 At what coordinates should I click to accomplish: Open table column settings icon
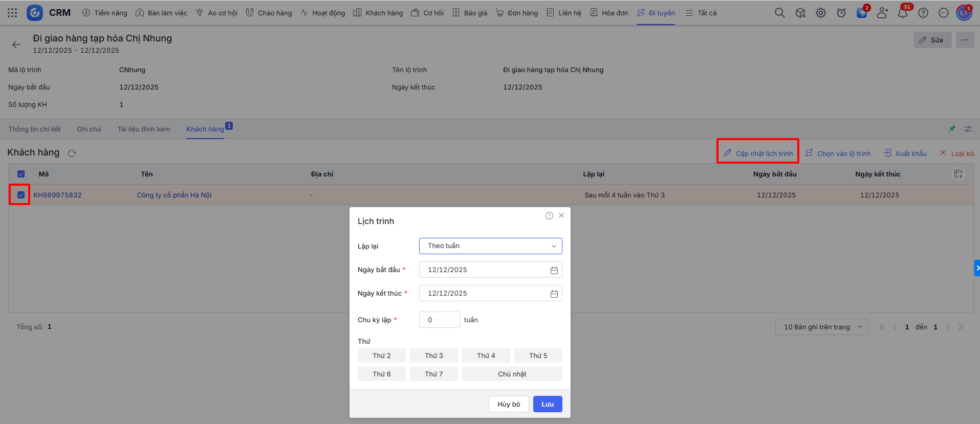(958, 174)
